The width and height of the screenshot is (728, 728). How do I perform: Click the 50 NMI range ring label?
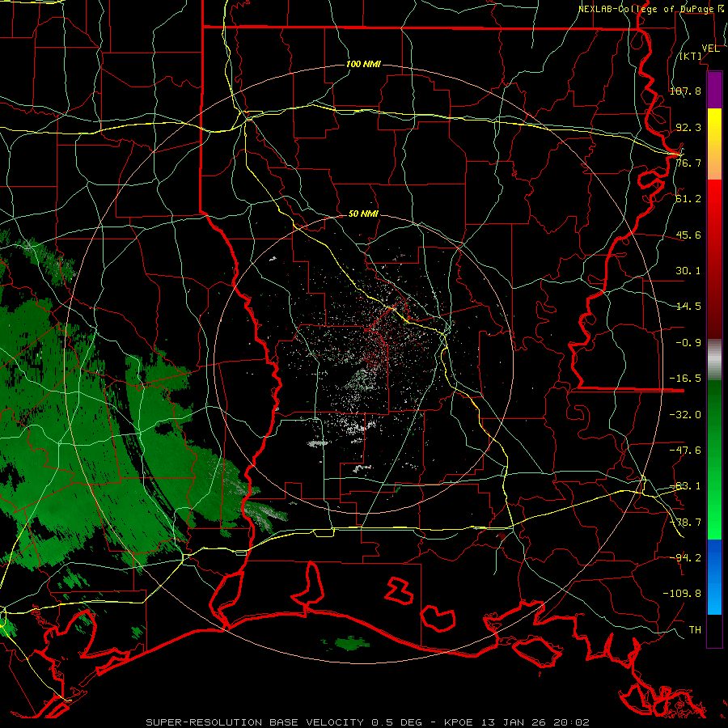click(x=363, y=214)
